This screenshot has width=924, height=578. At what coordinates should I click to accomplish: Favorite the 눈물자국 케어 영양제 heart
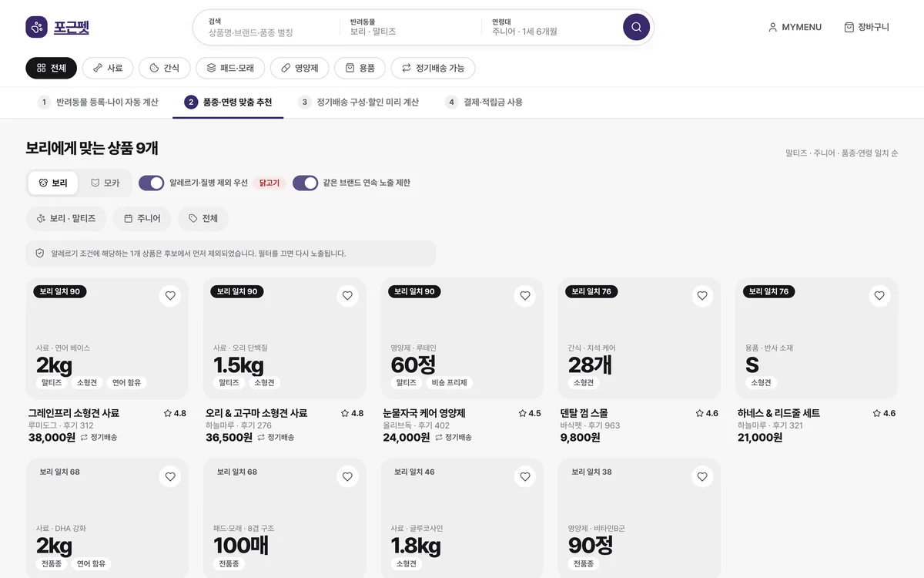525,295
